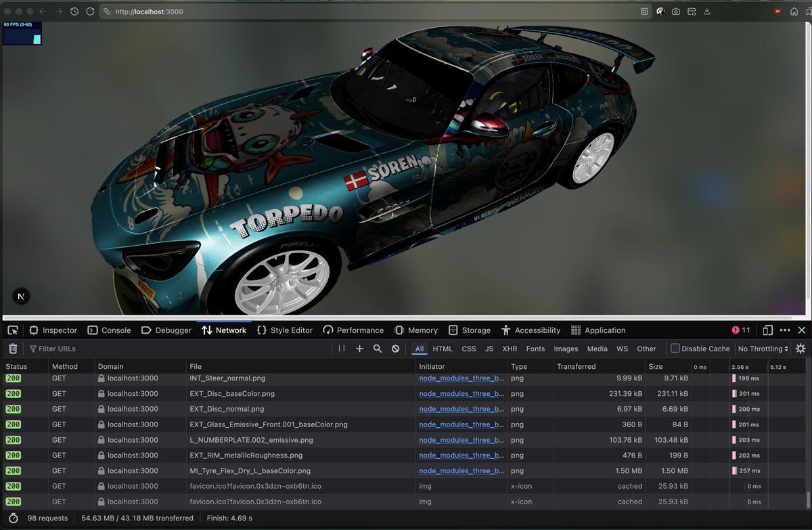Filter requests by HTML
The width and height of the screenshot is (812, 530).
pyautogui.click(x=443, y=349)
